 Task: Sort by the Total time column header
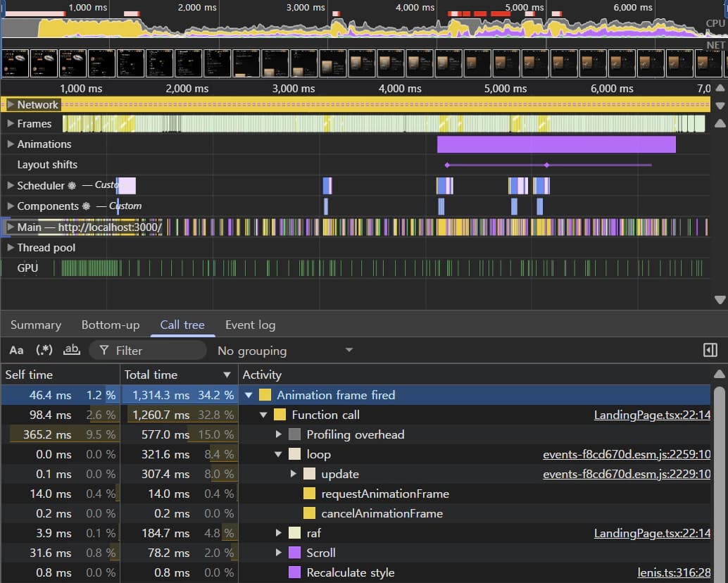pos(151,375)
